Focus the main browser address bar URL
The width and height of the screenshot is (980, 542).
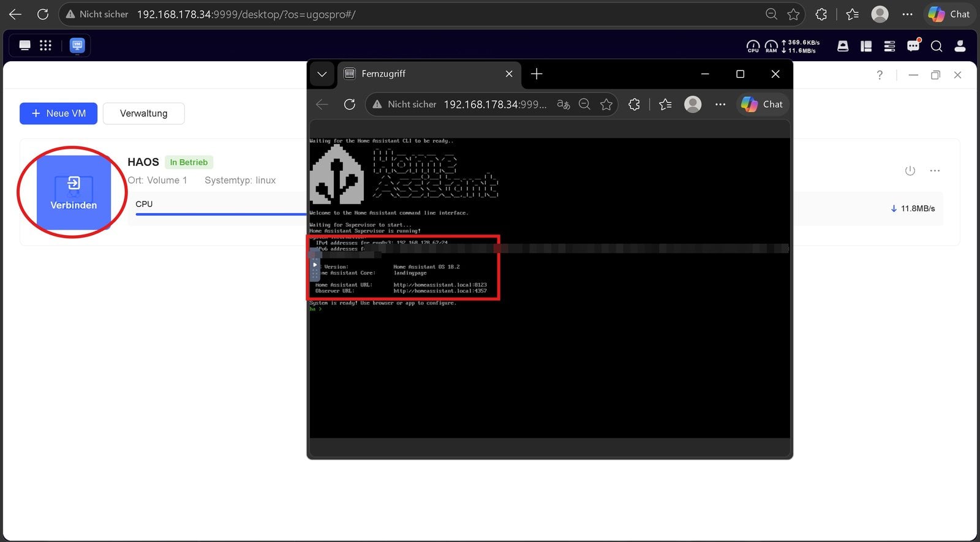click(246, 14)
